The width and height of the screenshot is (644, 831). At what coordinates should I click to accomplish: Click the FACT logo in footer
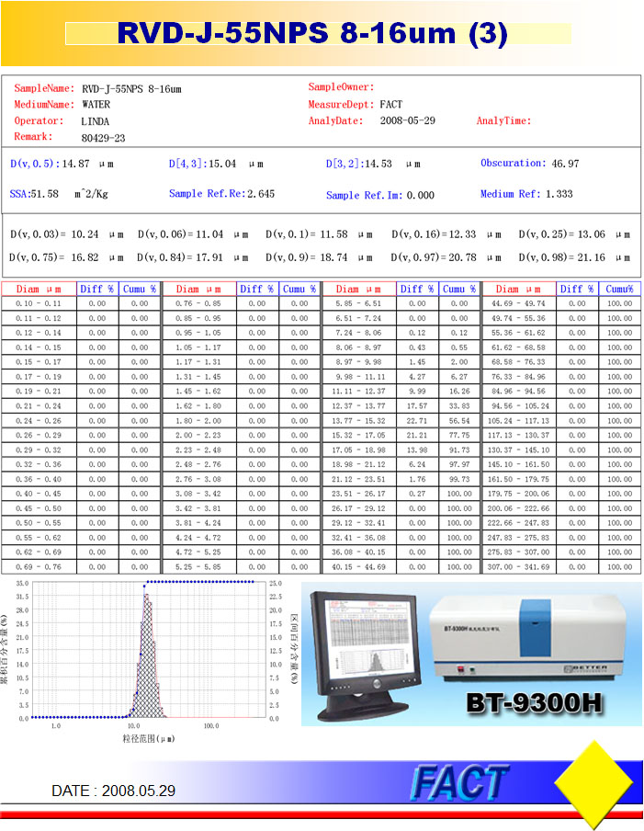point(458,783)
